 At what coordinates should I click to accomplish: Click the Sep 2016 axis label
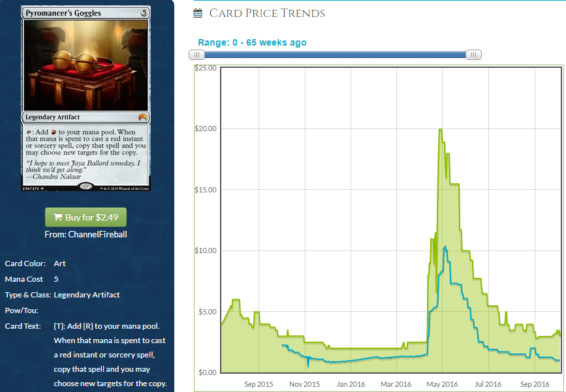(x=535, y=384)
